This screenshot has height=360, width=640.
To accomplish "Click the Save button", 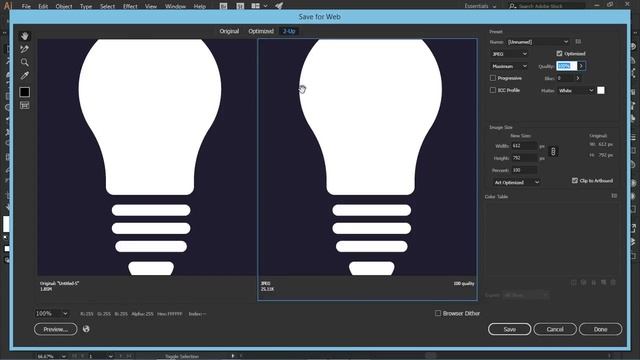I will [x=509, y=329].
